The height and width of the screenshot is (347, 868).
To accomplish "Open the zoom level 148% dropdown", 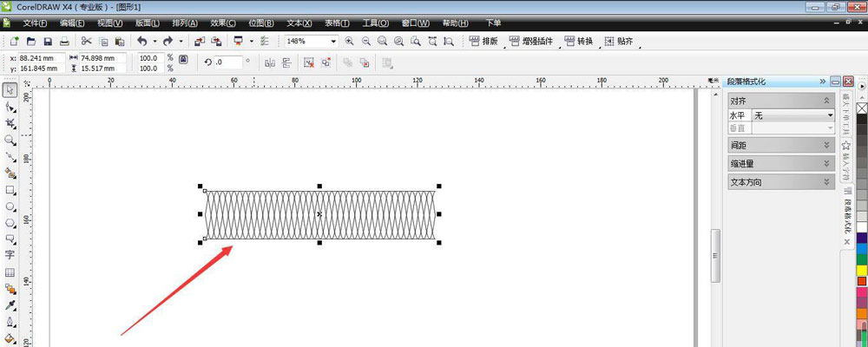I will click(x=332, y=42).
